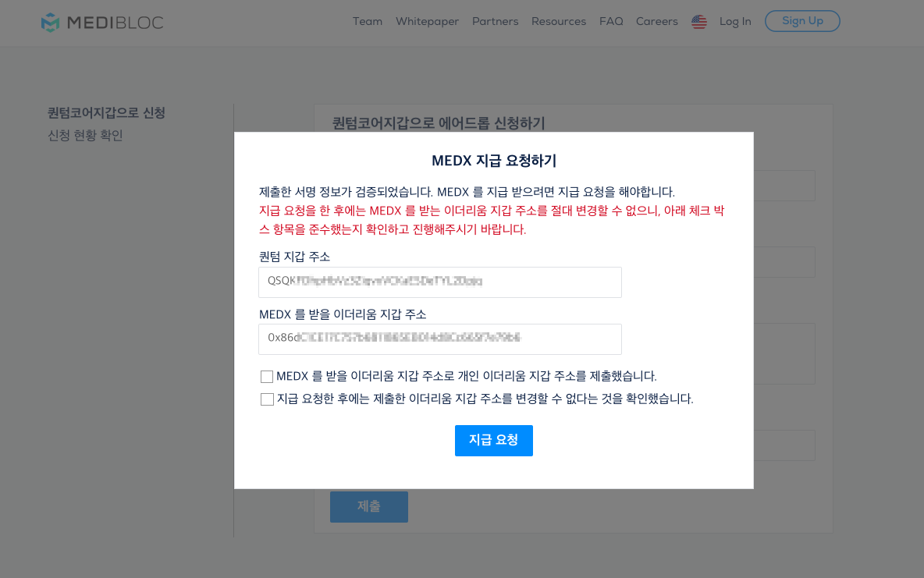Click the red warning text in dialog
Image resolution: width=924 pixels, height=578 pixels.
point(492,220)
